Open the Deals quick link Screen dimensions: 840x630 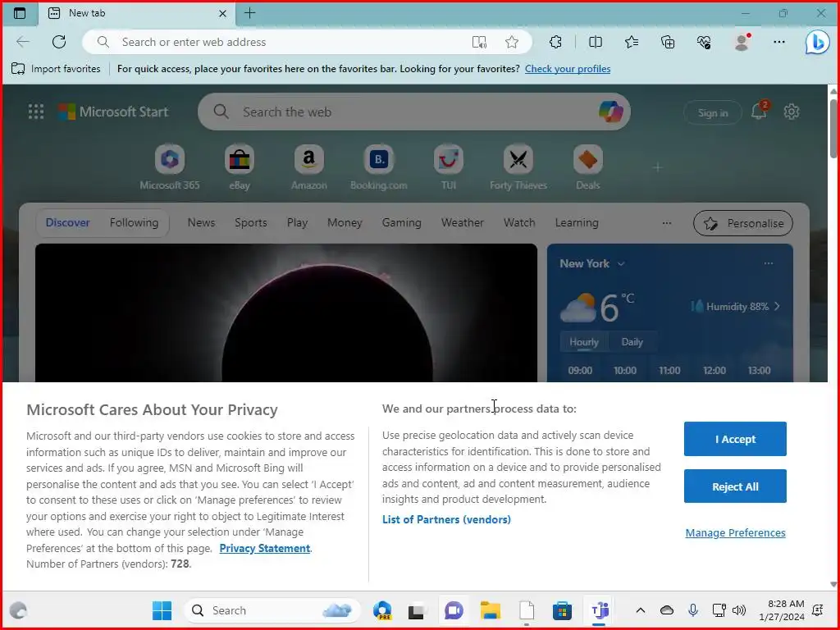[x=587, y=167]
